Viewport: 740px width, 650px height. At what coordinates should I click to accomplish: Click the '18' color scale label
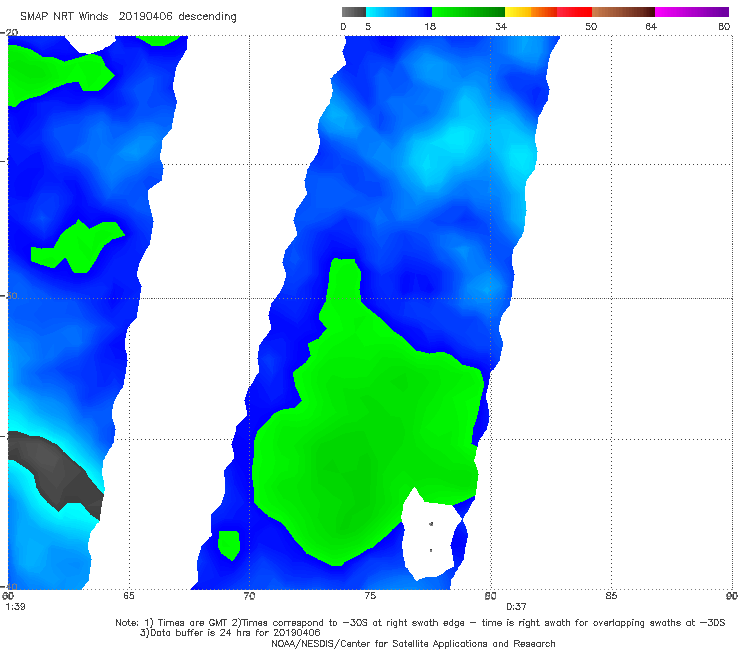[430, 26]
